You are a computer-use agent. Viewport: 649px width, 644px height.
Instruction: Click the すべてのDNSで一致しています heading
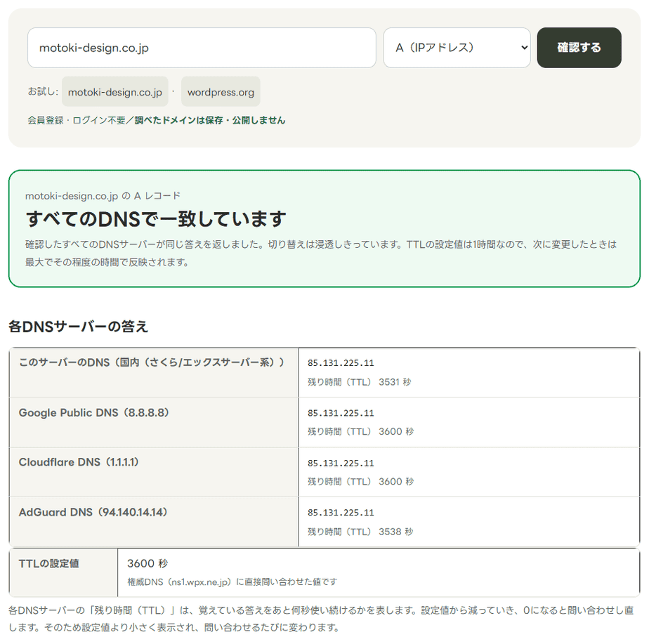point(156,218)
